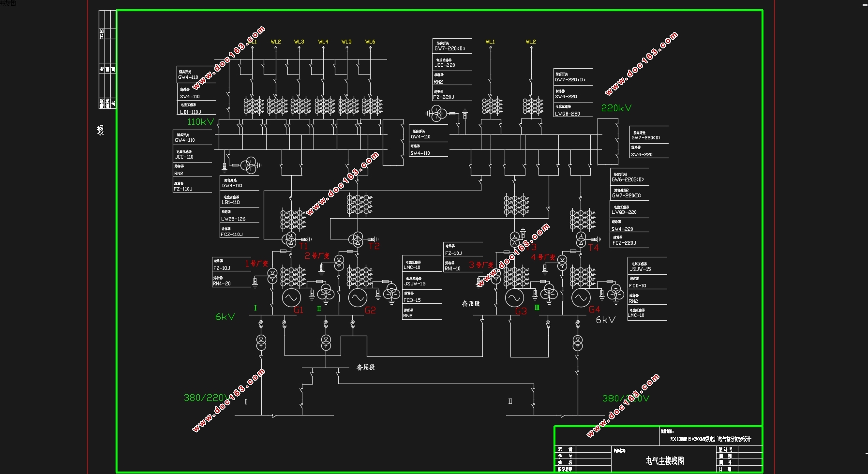Click the green 220kV voltage label
Viewport: 868px width, 474px height.
coord(616,108)
